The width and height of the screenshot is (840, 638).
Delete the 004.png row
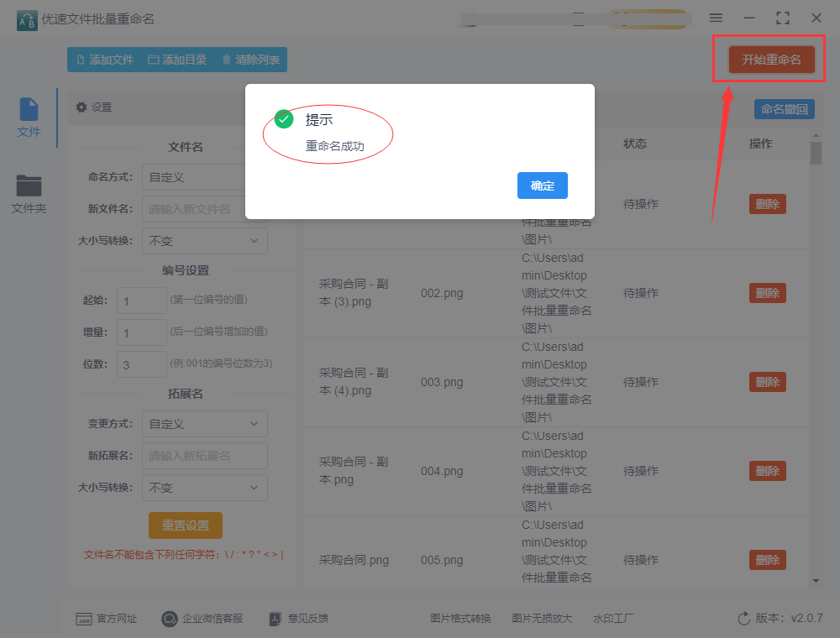(x=767, y=471)
